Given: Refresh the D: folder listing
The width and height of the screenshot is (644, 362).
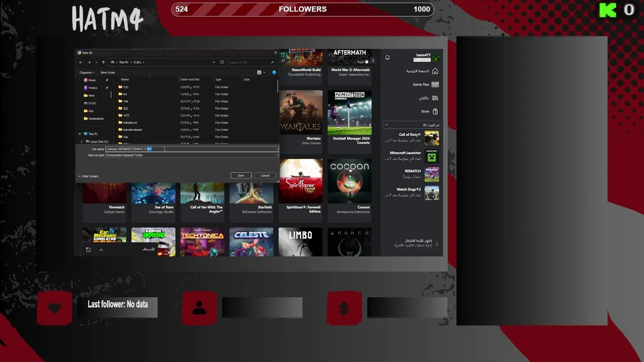Looking at the screenshot, I should (222, 62).
